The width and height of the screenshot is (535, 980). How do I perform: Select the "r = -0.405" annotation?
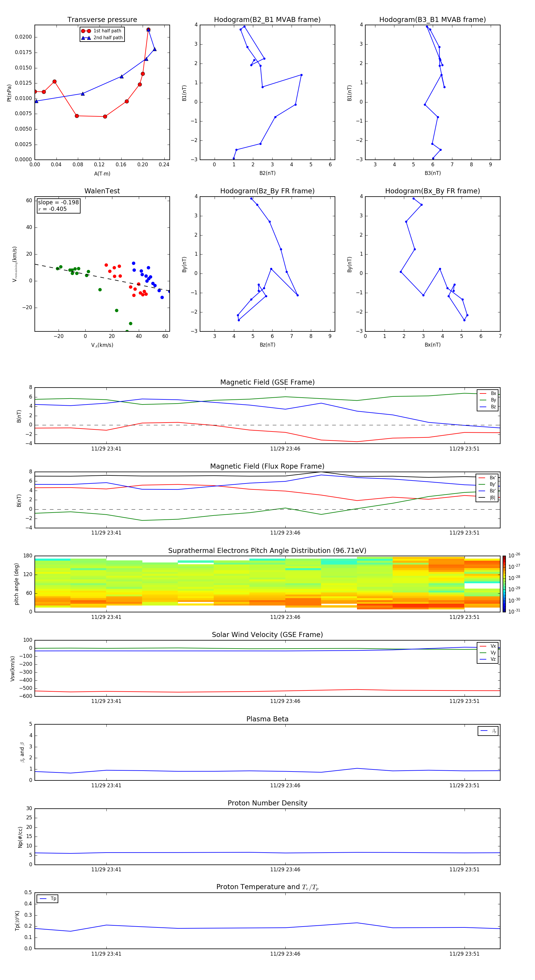click(x=53, y=209)
